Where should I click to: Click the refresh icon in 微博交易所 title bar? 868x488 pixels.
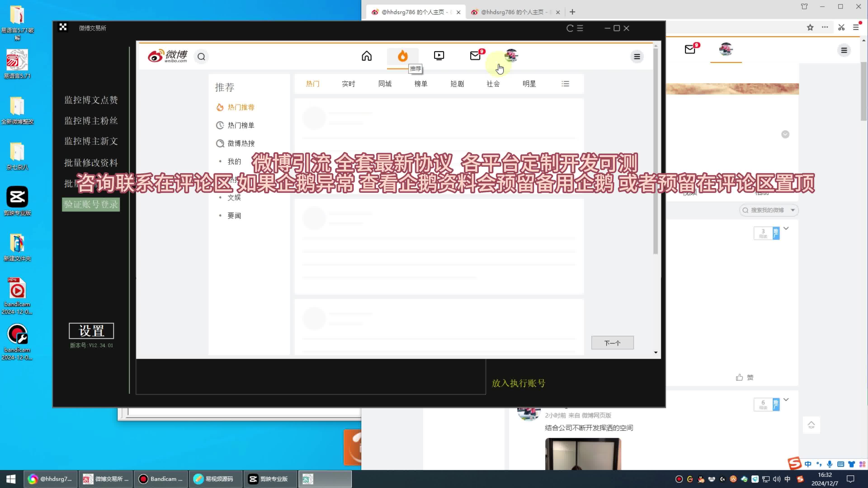click(570, 28)
